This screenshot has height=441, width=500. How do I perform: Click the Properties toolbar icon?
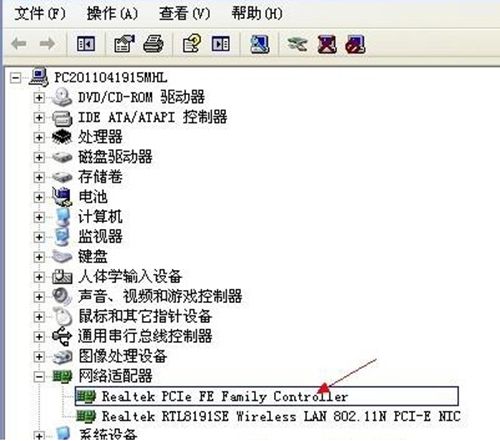124,44
